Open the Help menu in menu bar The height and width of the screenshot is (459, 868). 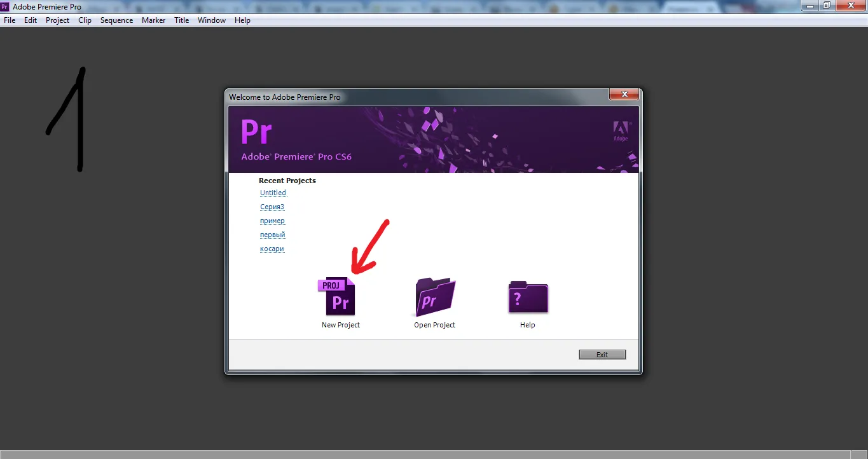[x=242, y=20]
